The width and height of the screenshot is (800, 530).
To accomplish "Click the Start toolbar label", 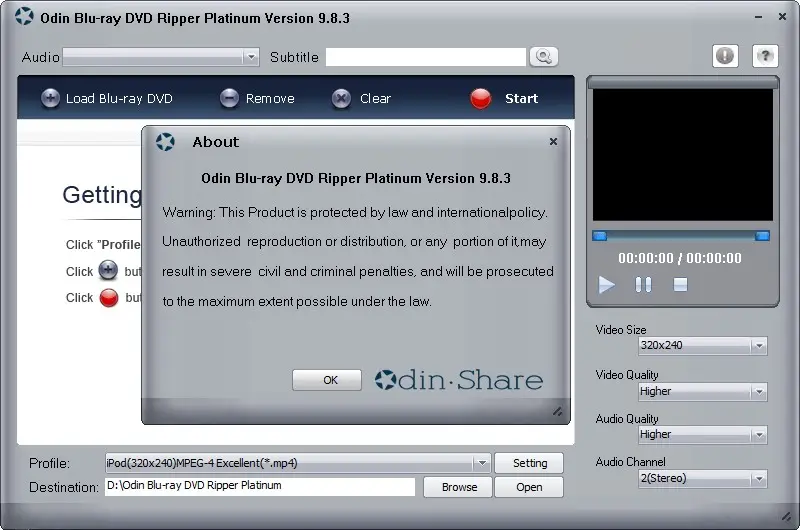I will coord(521,98).
